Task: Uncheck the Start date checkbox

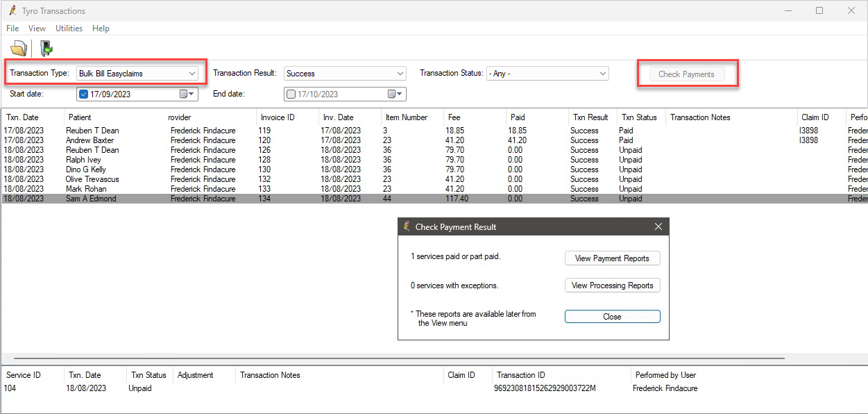Action: coord(83,94)
